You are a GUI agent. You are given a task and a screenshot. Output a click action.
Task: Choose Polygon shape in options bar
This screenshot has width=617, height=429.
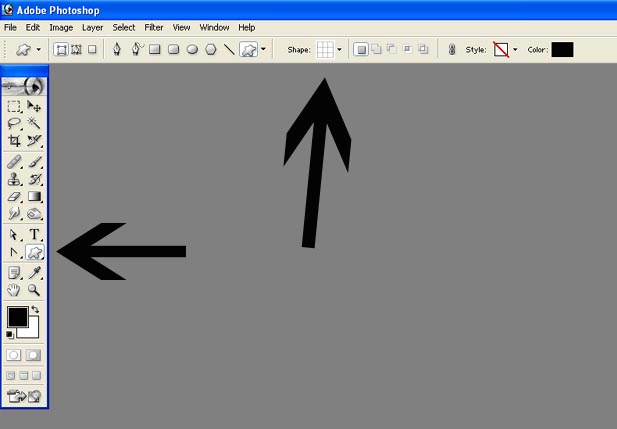coord(211,49)
